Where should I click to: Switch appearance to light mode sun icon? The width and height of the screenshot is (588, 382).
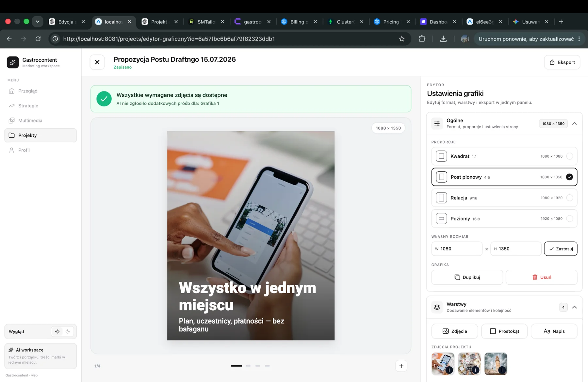(57, 331)
